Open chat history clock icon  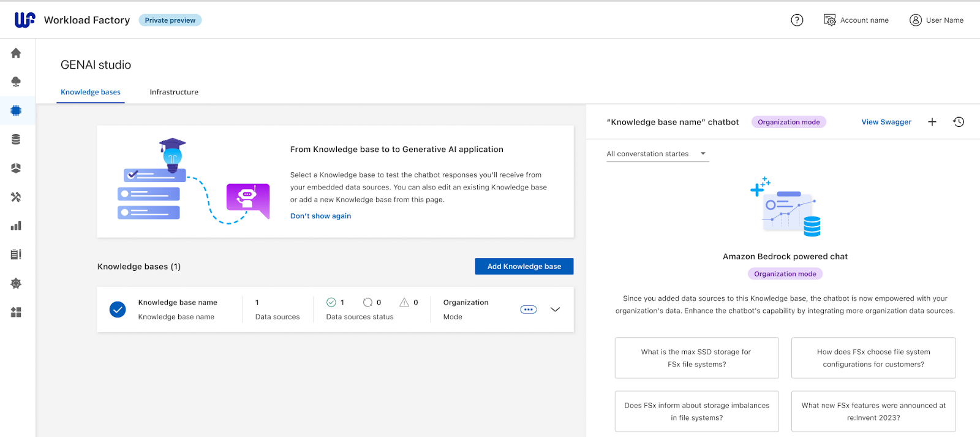point(959,122)
